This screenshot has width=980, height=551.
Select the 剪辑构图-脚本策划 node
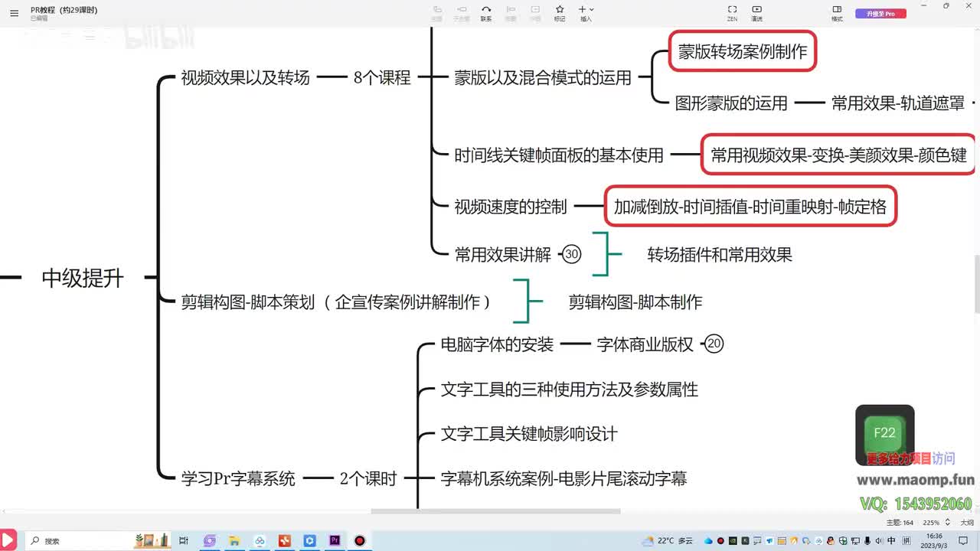coord(336,302)
